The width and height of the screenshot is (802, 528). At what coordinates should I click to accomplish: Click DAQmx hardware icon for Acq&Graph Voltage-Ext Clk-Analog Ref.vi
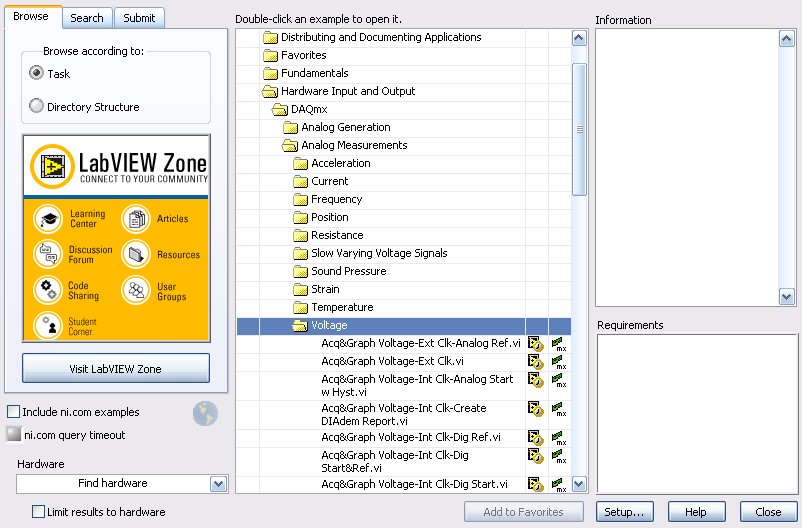pos(559,344)
